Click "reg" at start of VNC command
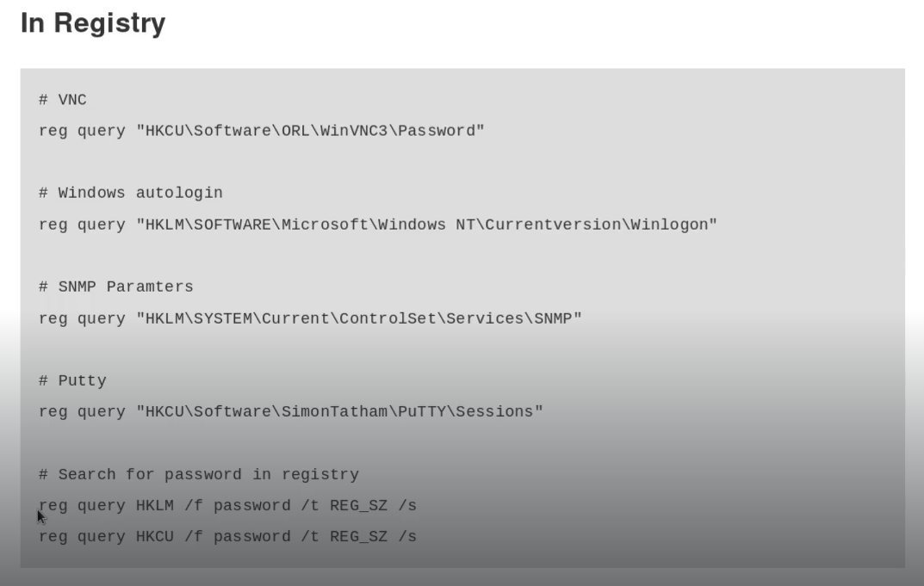Image resolution: width=924 pixels, height=586 pixels. click(53, 131)
